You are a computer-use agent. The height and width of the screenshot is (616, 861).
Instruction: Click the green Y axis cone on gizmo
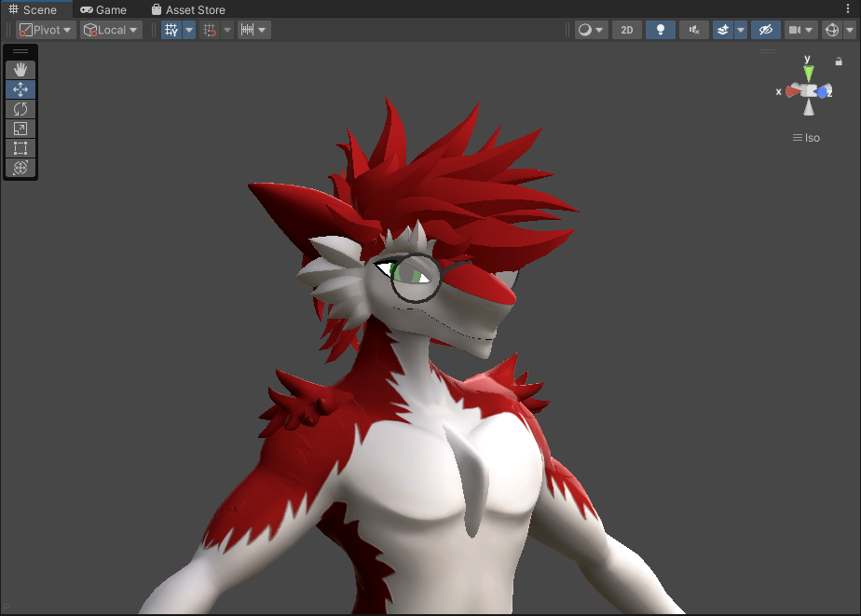pos(809,72)
